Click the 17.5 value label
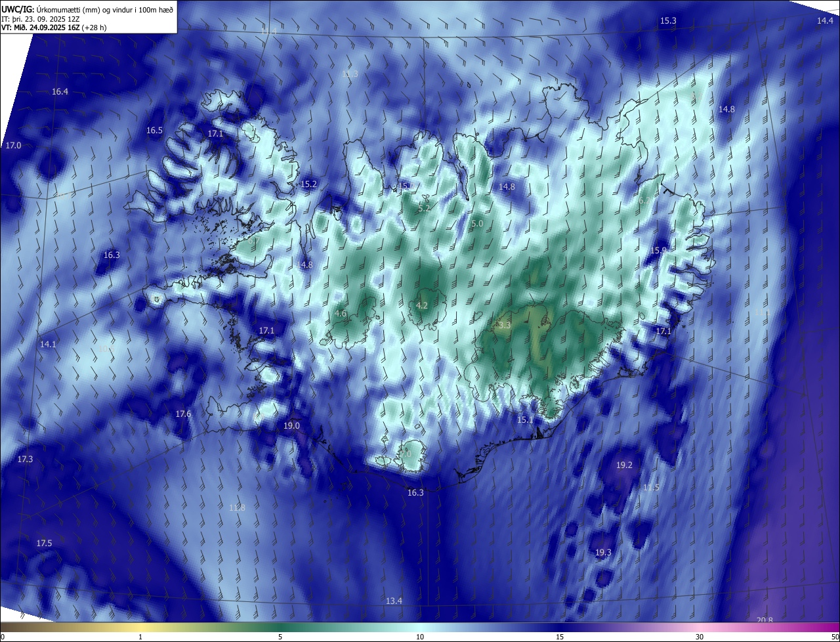 point(44,544)
